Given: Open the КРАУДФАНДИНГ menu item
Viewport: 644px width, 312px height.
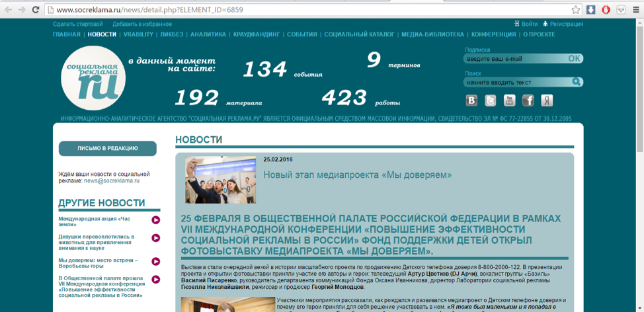Looking at the screenshot, I should tap(257, 34).
